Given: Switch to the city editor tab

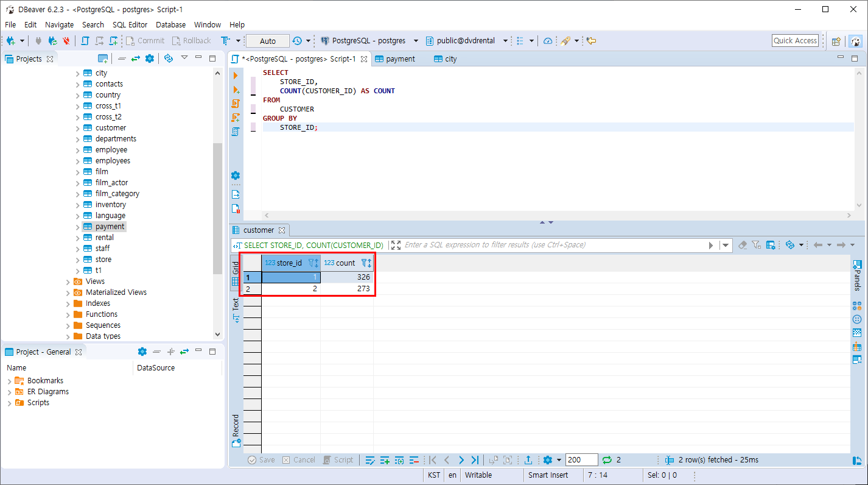Looking at the screenshot, I should tap(445, 59).
